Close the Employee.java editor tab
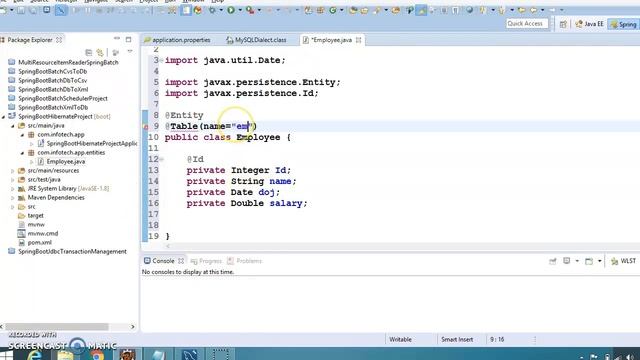This screenshot has width=640, height=360. point(358,40)
